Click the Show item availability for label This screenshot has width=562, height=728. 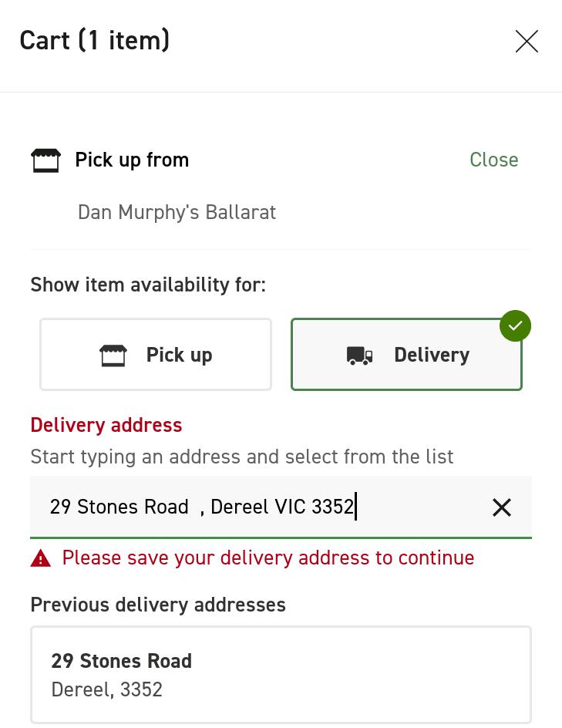point(148,285)
